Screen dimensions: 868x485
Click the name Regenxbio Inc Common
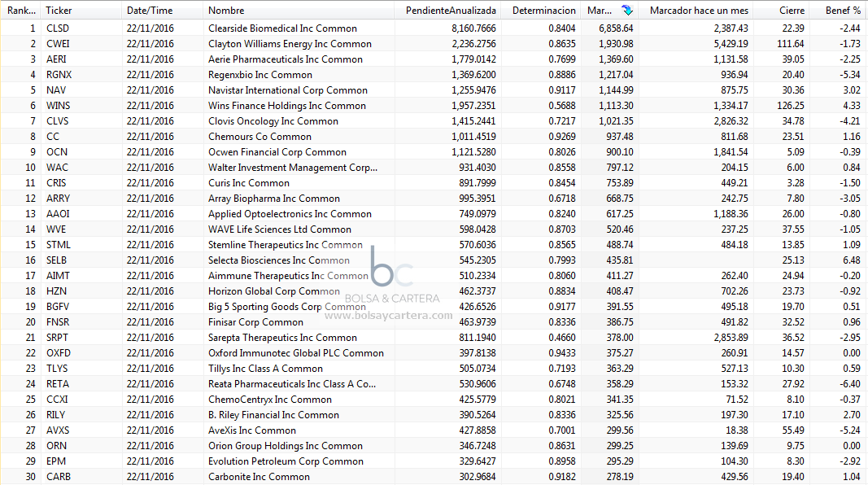pos(260,75)
